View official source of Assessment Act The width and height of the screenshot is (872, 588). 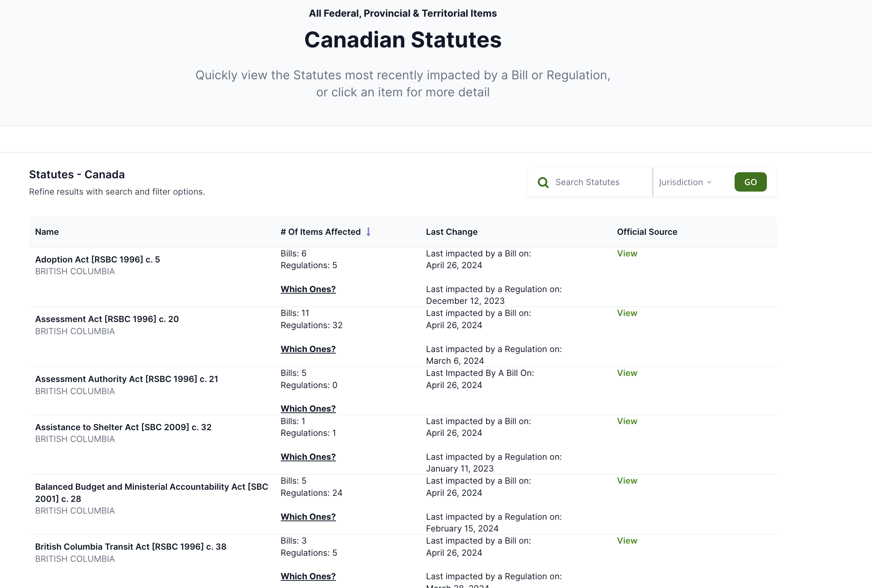[627, 313]
